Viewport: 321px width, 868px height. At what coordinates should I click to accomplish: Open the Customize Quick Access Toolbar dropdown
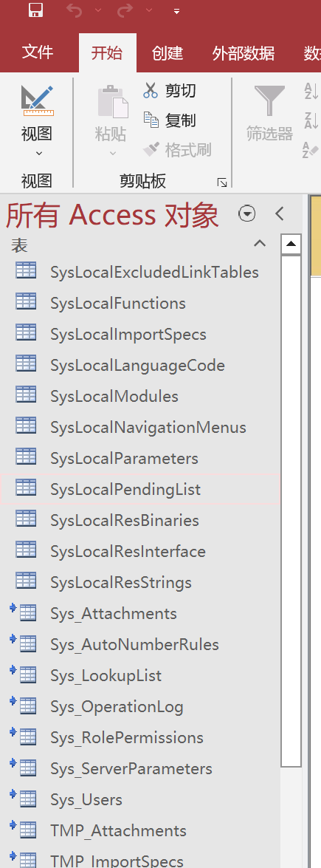[x=176, y=11]
